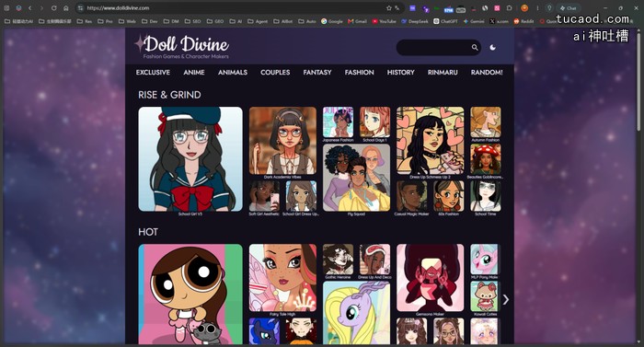
Task: Open the Soft Girl Aesthetic thumbnail
Action: tap(264, 196)
